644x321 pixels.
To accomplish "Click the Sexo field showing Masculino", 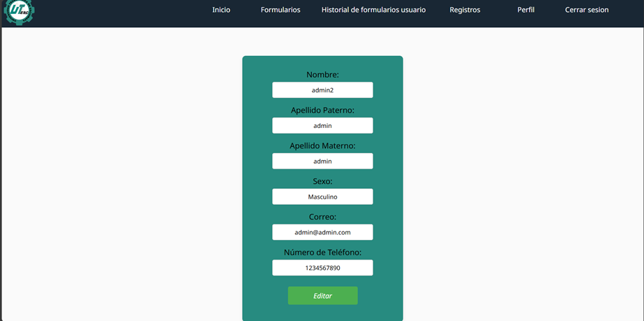I will [x=322, y=197].
